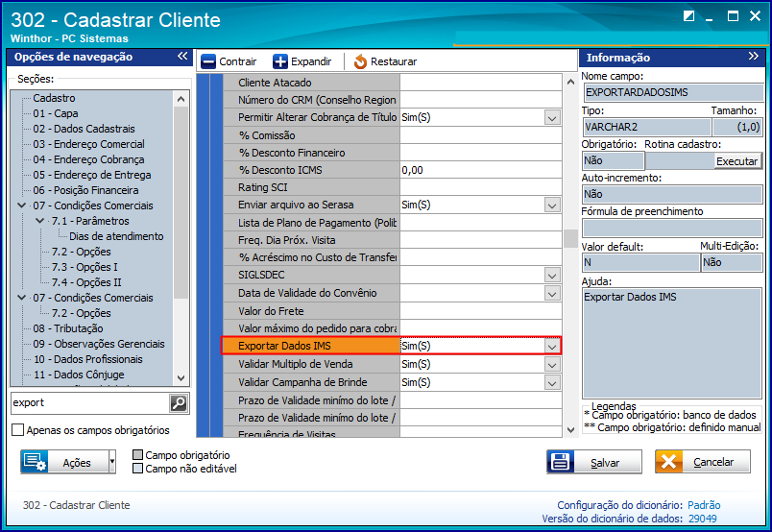This screenshot has width=772, height=532.
Task: Click the dictionary version 29049 link
Action: (x=702, y=519)
